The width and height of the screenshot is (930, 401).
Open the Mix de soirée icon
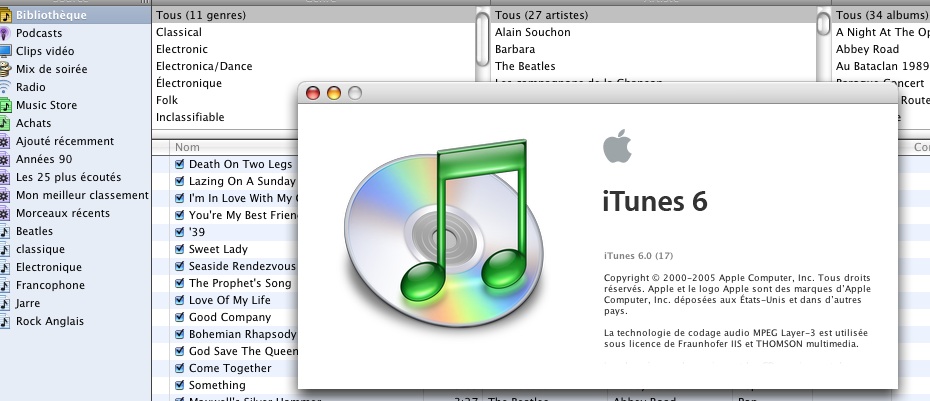click(x=5, y=69)
